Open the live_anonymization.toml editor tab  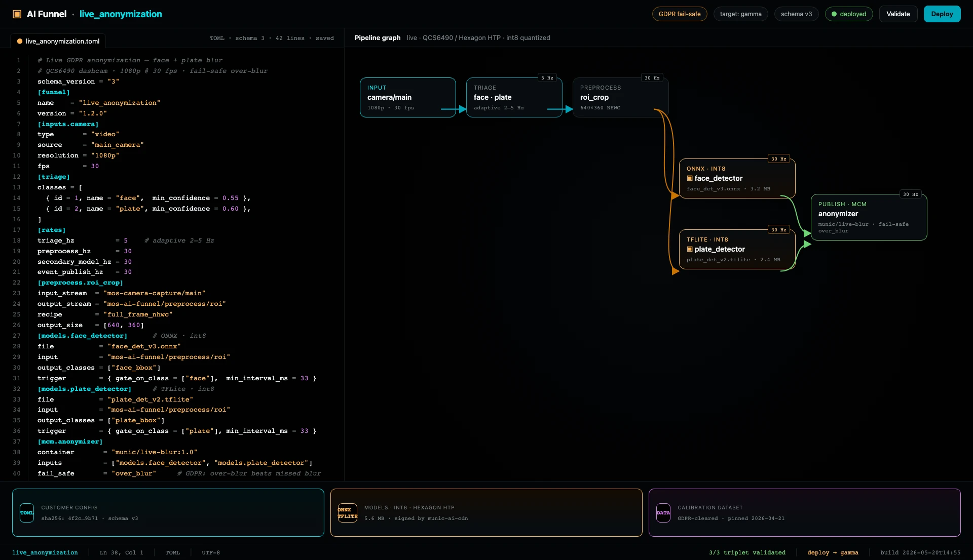(58, 41)
